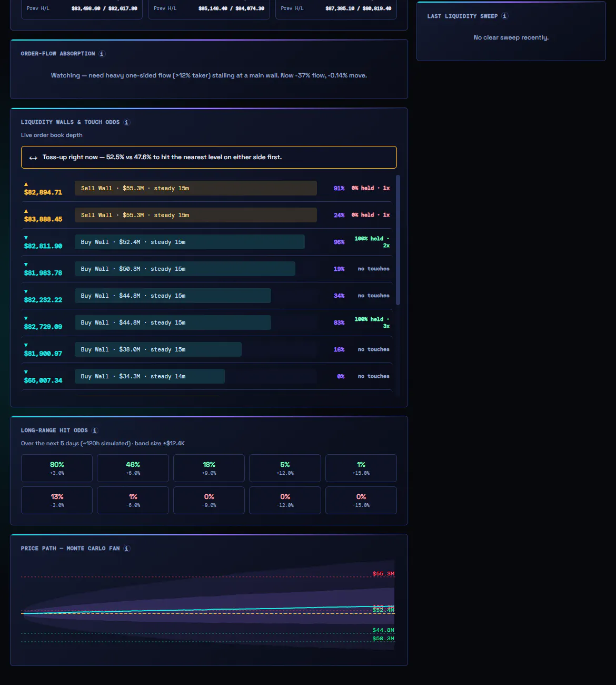The image size is (616, 685).
Task: Click the 18% +9.0% odds card
Action: (209, 468)
